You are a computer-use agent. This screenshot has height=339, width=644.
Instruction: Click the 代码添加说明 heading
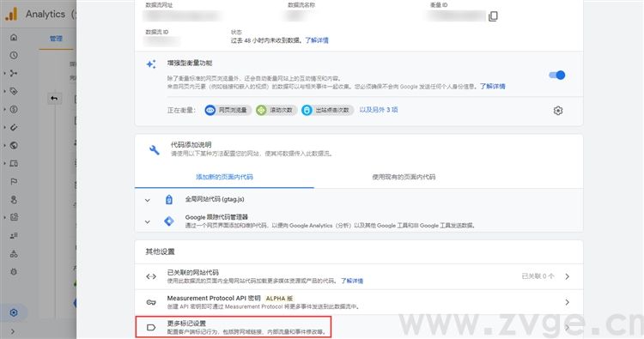pyautogui.click(x=191, y=145)
